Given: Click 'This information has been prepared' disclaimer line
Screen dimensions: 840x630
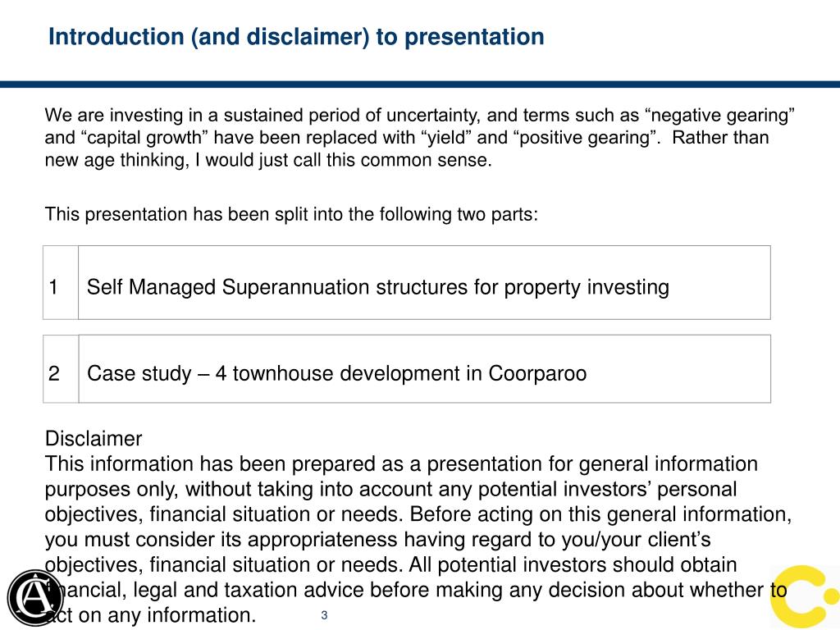Looking at the screenshot, I should [x=401, y=464].
